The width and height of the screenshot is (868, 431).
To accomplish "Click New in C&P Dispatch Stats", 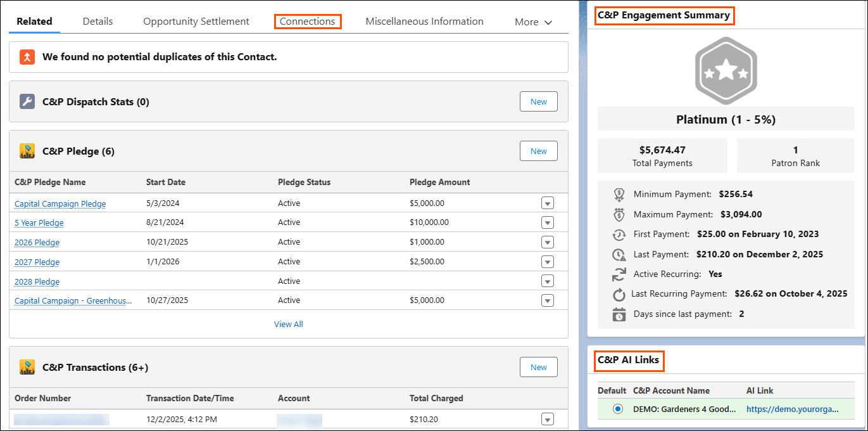I will (539, 101).
